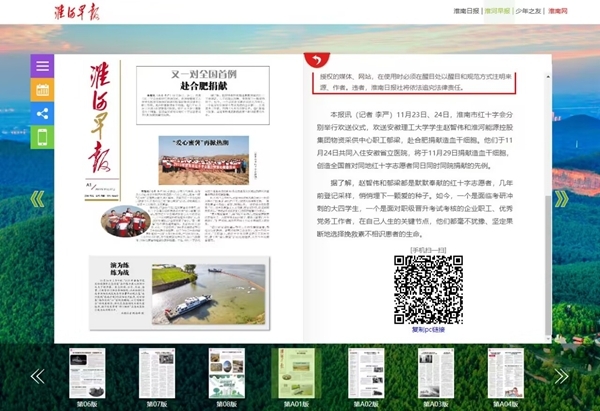This screenshot has height=411, width=600.
Task: Select the 淮河早报 header tab
Action: 497,11
